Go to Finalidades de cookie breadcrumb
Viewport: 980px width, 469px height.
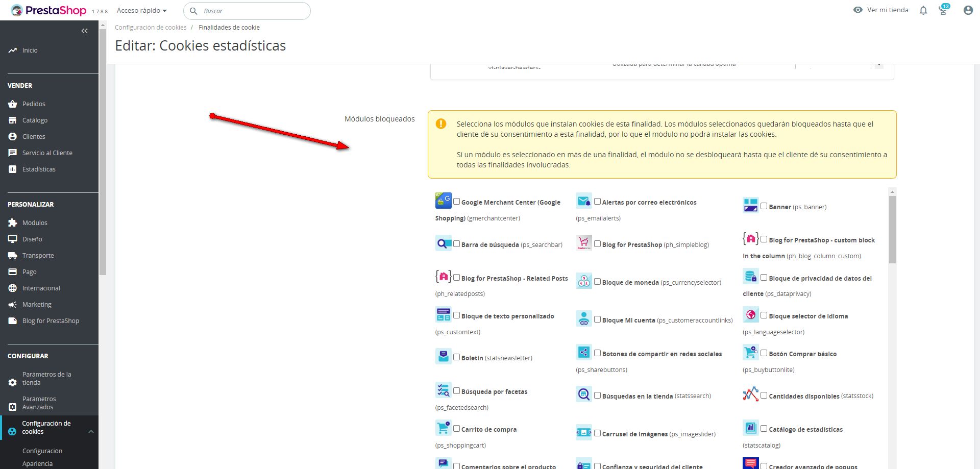(229, 27)
